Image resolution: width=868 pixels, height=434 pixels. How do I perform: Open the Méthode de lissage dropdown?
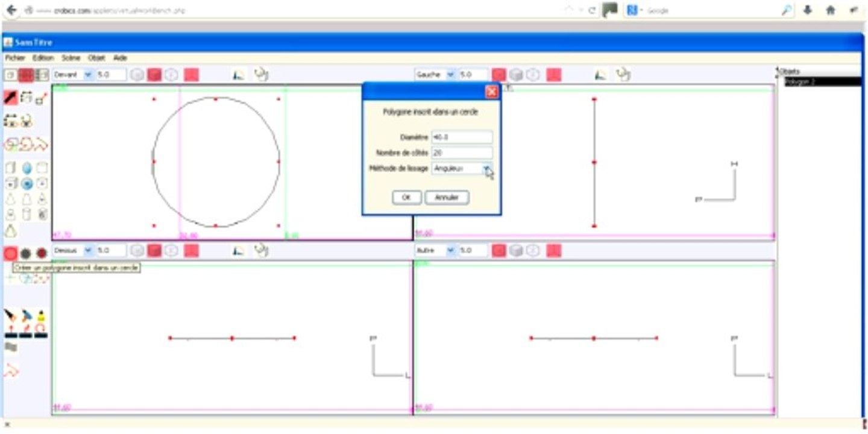487,169
